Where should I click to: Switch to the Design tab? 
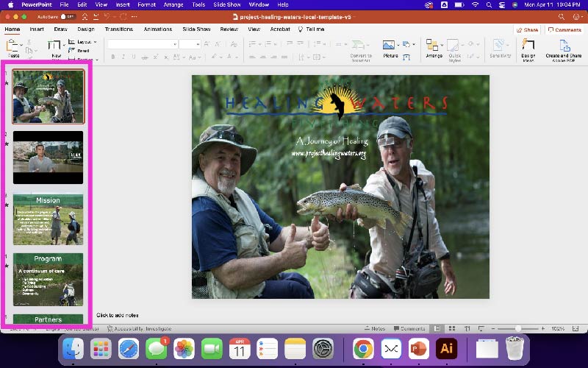[x=86, y=29]
